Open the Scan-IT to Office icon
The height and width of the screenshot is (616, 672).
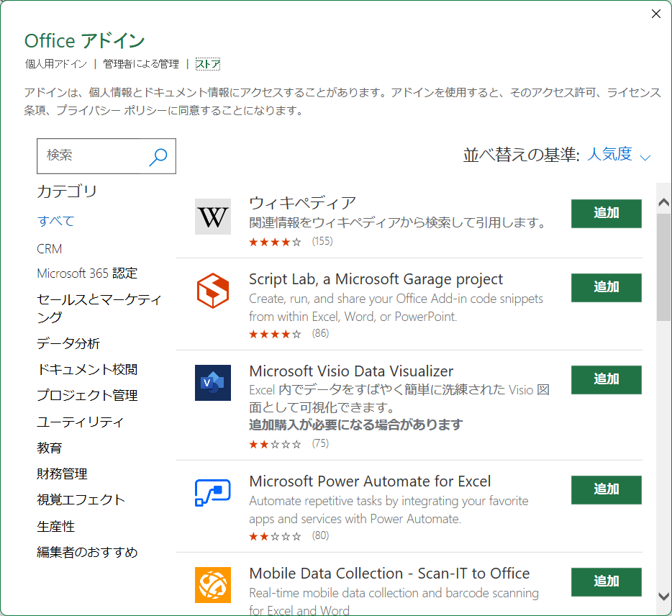(212, 585)
